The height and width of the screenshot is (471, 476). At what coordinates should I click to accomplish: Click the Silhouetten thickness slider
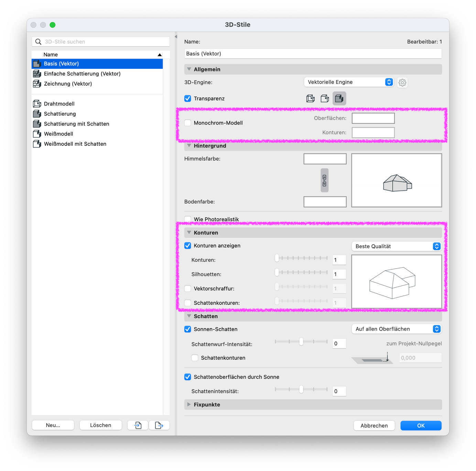301,272
